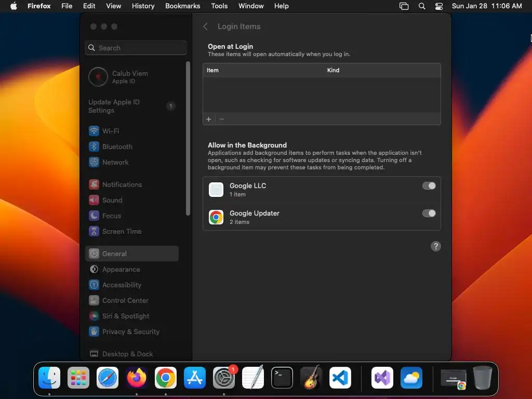Open the Help menu
Image resolution: width=532 pixels, height=399 pixels.
click(x=281, y=6)
